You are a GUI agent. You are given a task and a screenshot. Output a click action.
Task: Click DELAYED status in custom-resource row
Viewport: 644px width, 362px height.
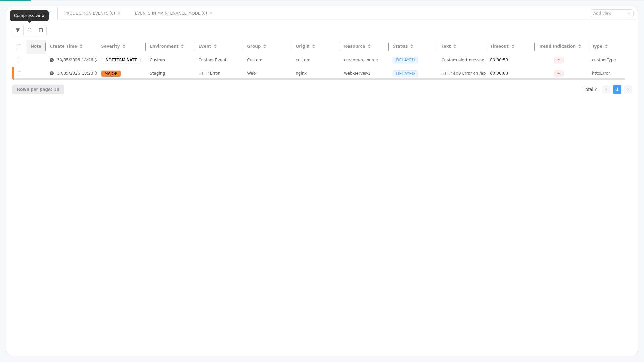tap(405, 60)
